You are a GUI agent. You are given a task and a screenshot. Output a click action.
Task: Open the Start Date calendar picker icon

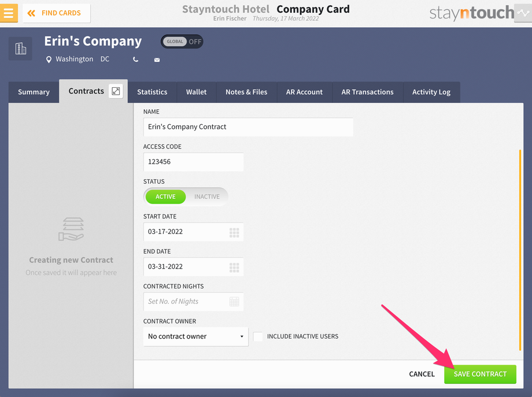(x=234, y=232)
